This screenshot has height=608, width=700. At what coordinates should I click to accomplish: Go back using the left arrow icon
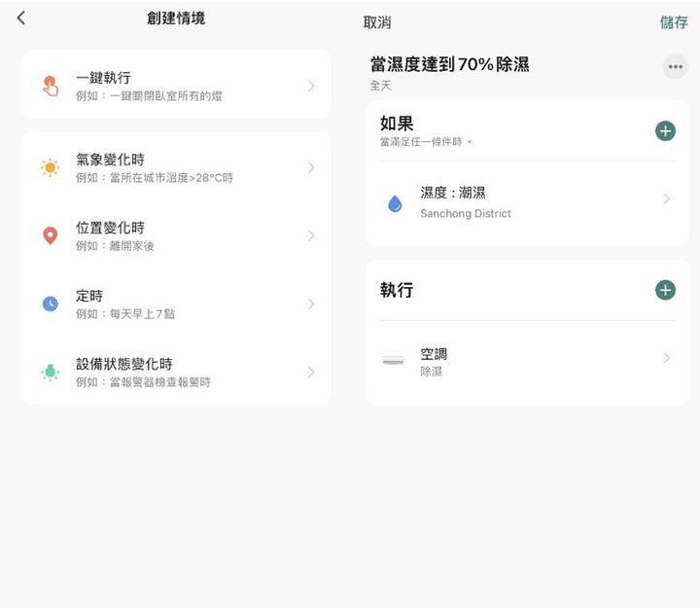(x=21, y=18)
